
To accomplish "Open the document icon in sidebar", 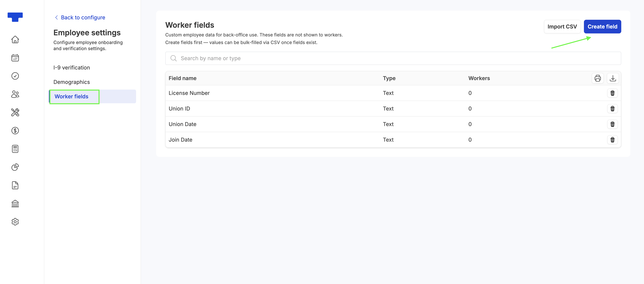I will point(15,185).
